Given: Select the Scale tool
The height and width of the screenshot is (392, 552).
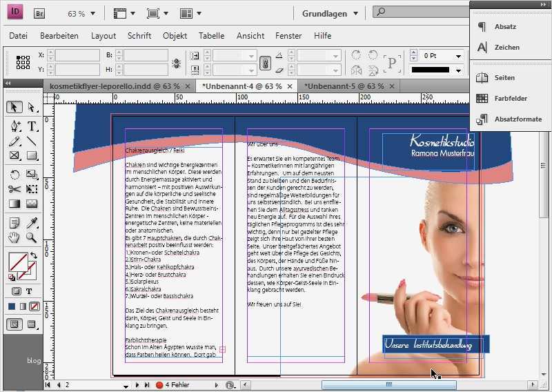Looking at the screenshot, I should click(x=32, y=175).
